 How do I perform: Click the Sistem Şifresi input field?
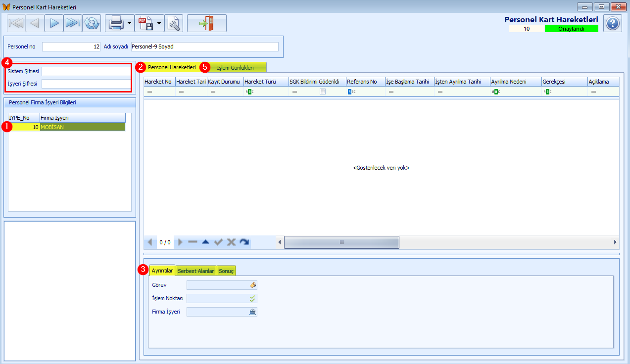(86, 71)
